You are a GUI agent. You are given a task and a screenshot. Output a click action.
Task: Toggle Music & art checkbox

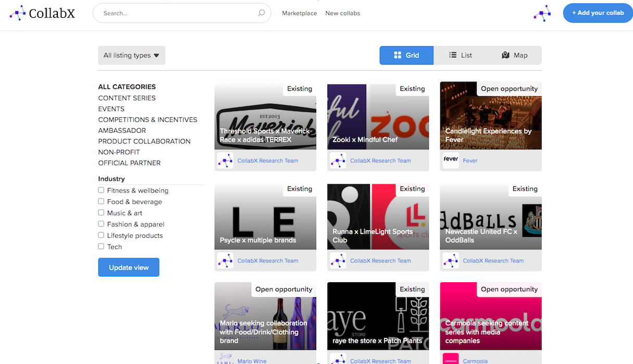point(101,212)
